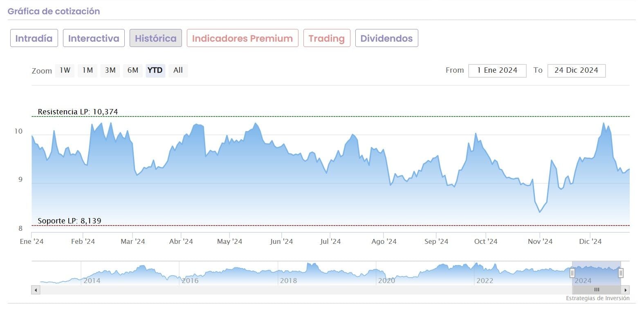The width and height of the screenshot is (644, 310).
Task: Zoom chart to All data
Action: [x=178, y=70]
